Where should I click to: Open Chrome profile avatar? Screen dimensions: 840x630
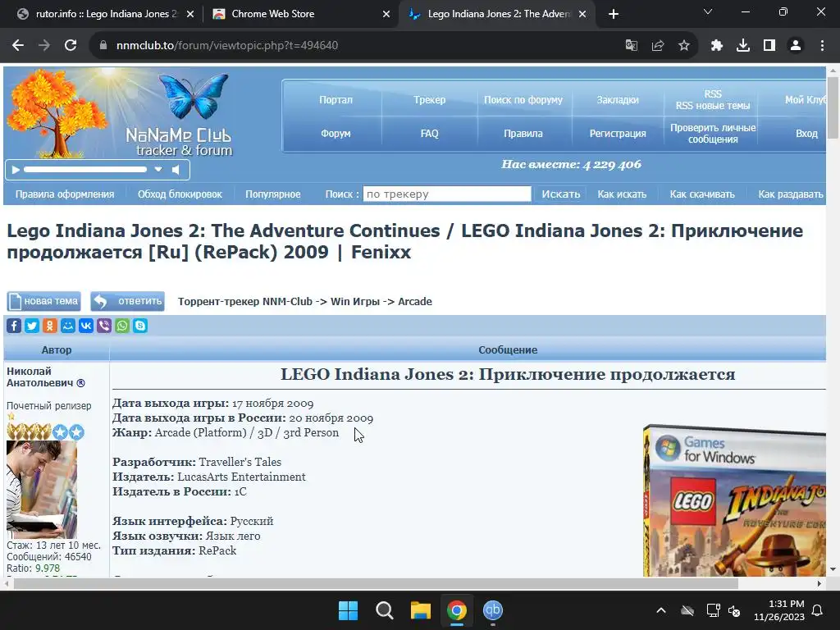[x=796, y=46]
